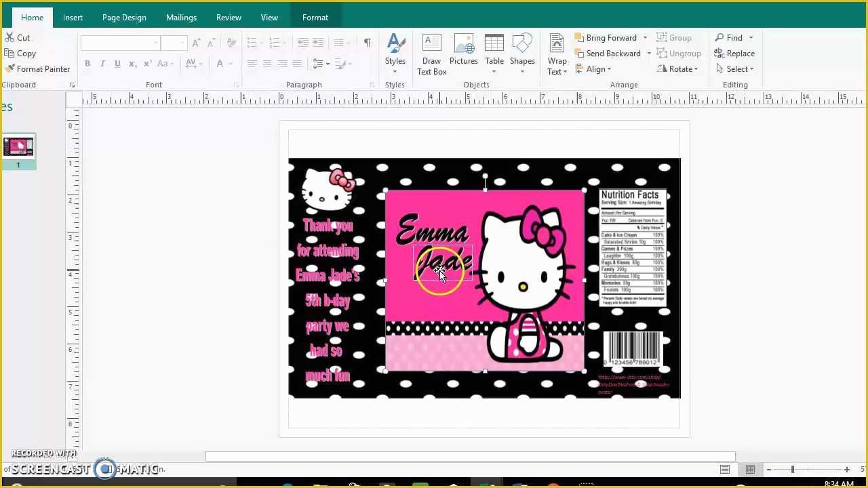The image size is (868, 488).
Task: Open the Review ribbon tab
Action: pyautogui.click(x=229, y=18)
